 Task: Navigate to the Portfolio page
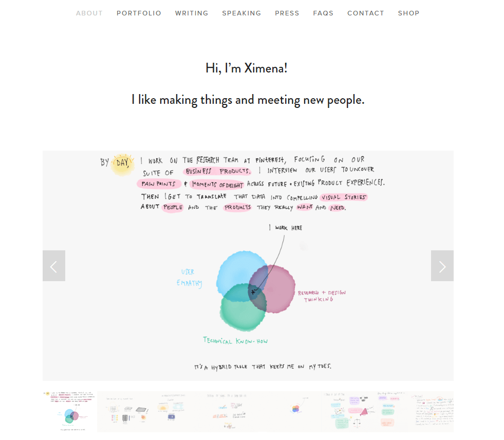click(139, 13)
